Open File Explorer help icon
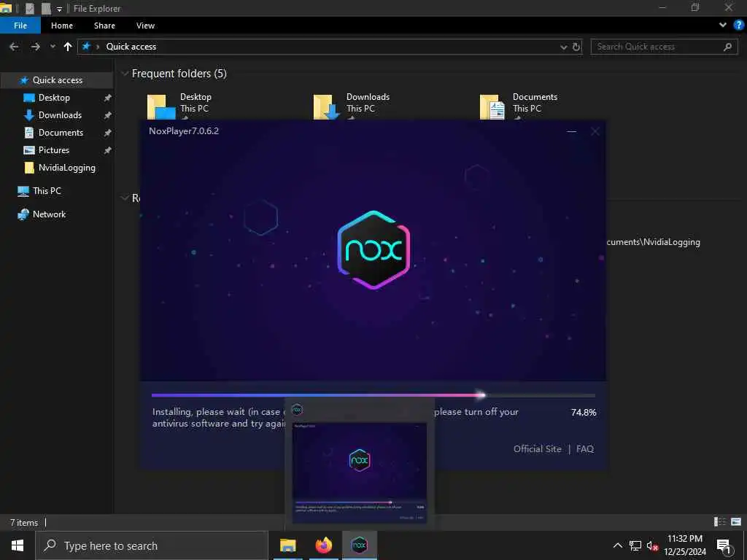Viewport: 747px width, 560px height. (x=739, y=26)
